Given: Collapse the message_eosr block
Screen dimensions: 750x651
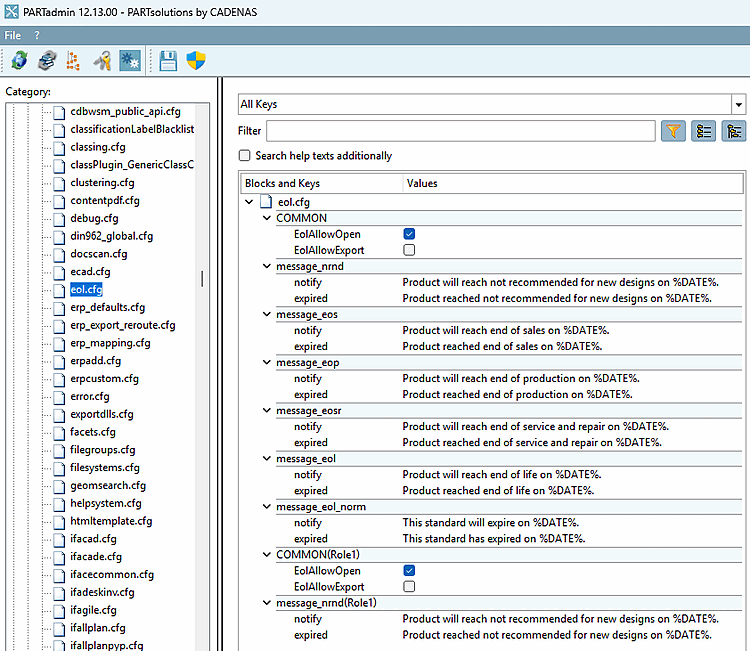Looking at the screenshot, I should point(267,410).
